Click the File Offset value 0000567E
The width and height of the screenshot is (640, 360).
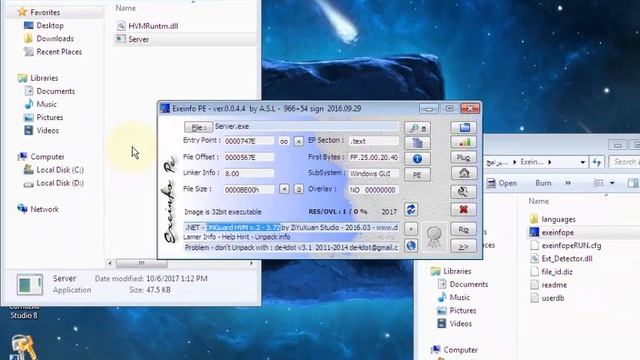(249, 157)
